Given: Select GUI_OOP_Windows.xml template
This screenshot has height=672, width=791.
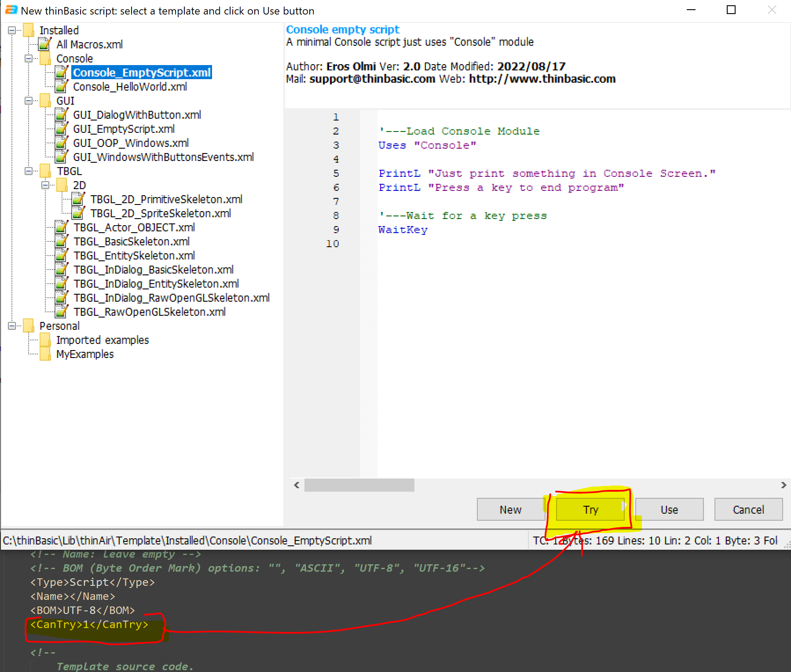Looking at the screenshot, I should (x=131, y=143).
